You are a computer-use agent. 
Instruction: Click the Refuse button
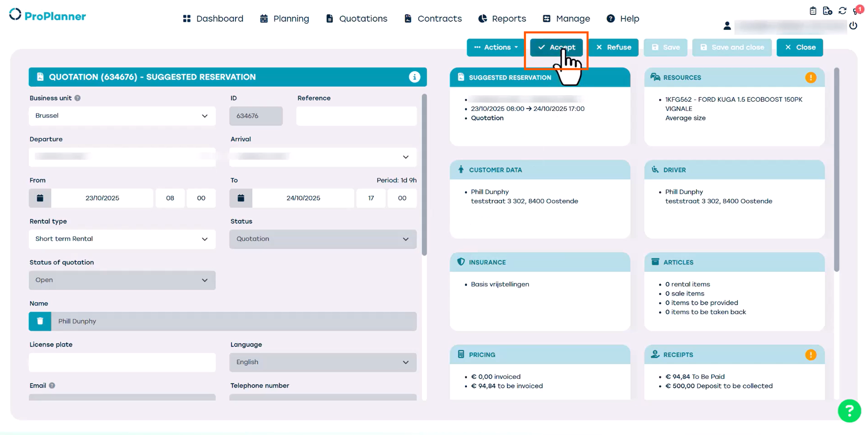tap(614, 47)
